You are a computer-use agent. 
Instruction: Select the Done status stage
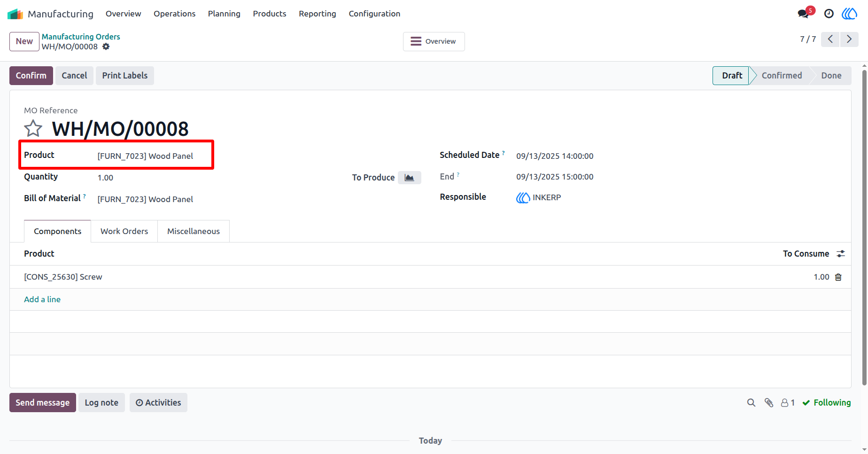pos(831,76)
